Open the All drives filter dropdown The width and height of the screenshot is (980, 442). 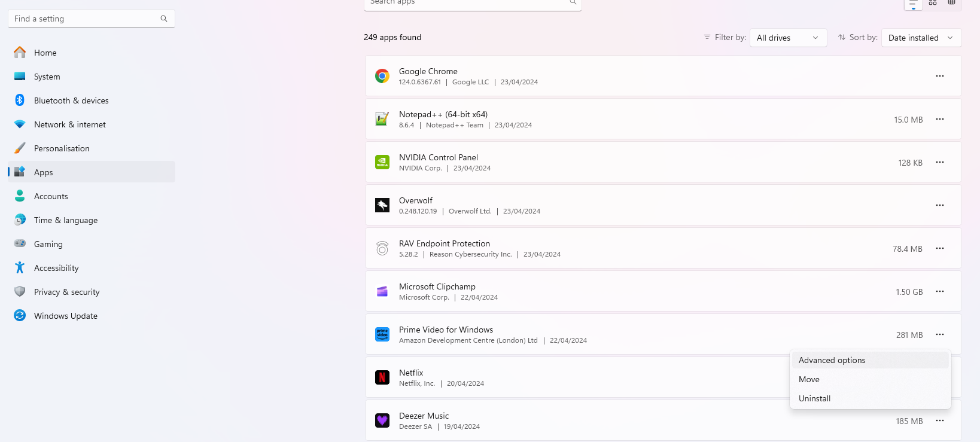pyautogui.click(x=788, y=38)
